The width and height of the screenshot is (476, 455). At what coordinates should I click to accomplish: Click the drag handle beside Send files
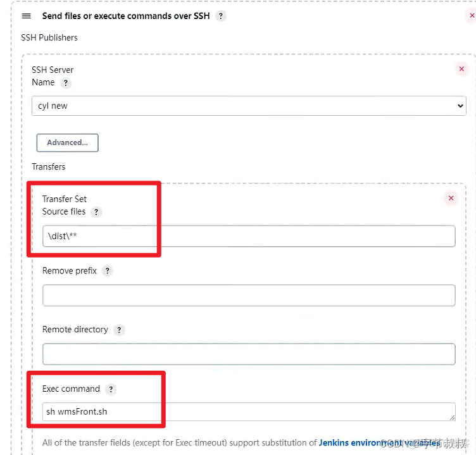point(27,16)
